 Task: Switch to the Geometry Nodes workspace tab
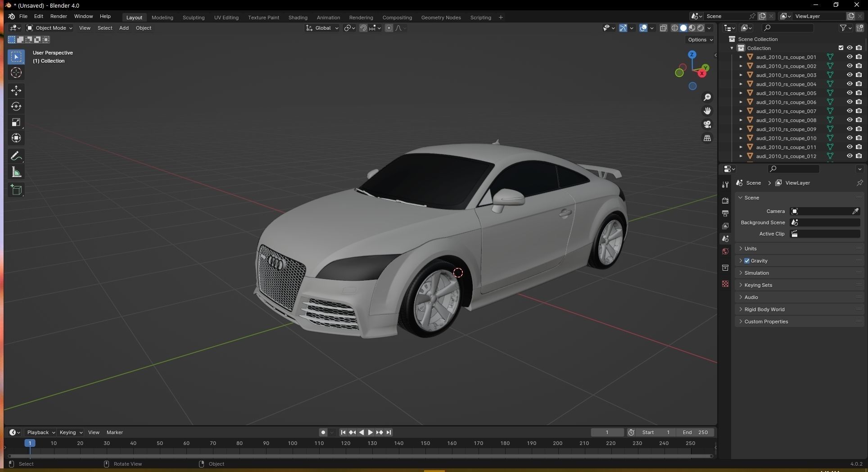click(x=441, y=18)
